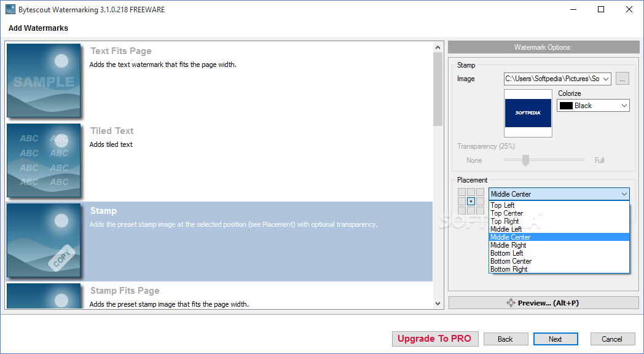
Task: Select the Text Fits Page watermark thumbnail
Action: pyautogui.click(x=44, y=80)
